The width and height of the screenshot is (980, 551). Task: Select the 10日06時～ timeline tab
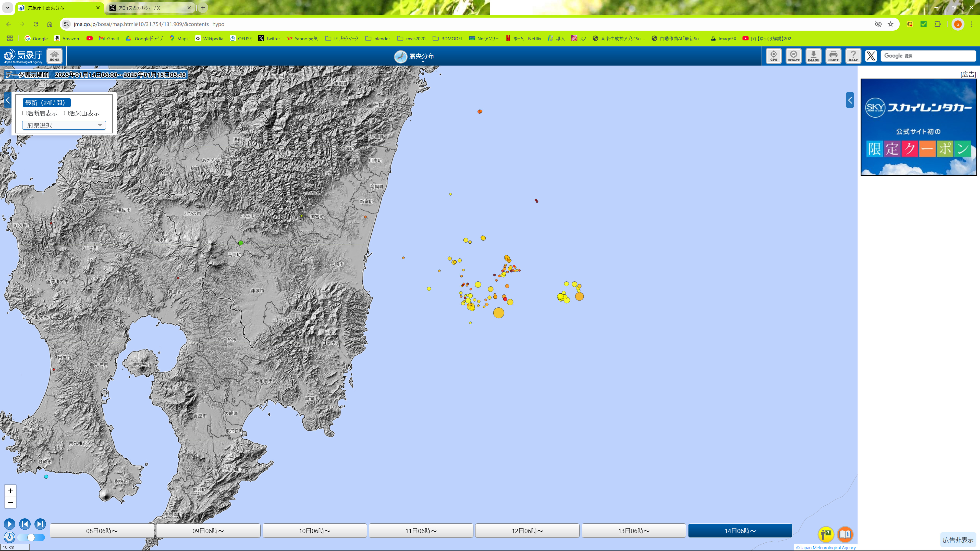point(315,531)
